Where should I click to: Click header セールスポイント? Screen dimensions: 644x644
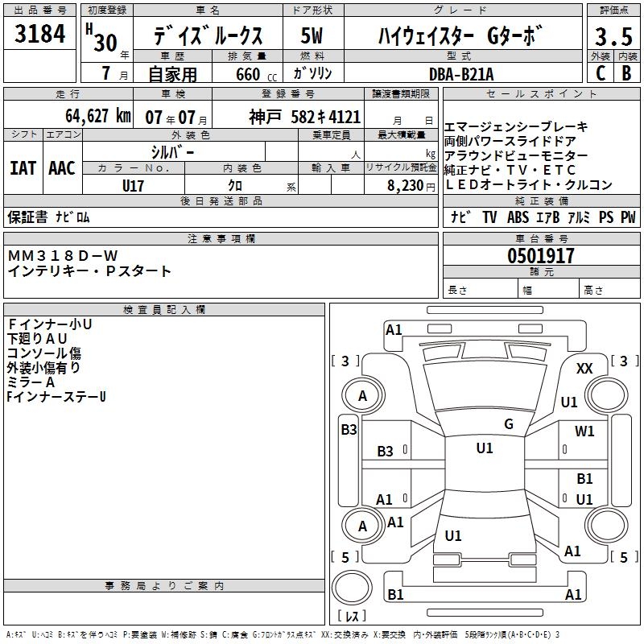tap(541, 93)
